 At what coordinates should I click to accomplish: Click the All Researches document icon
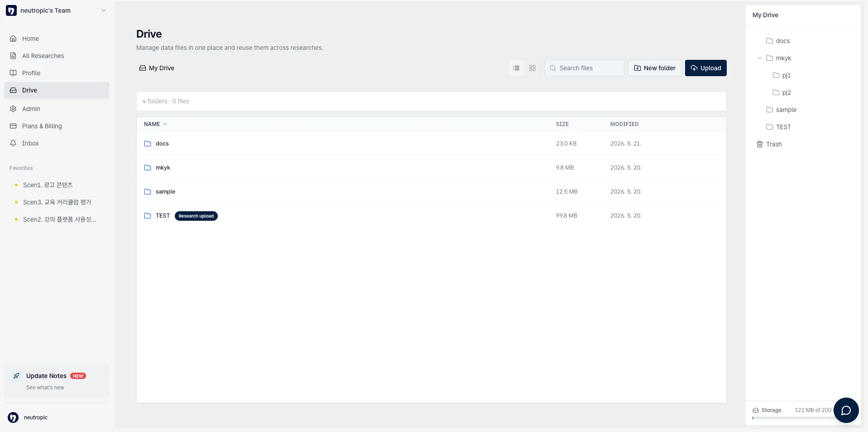click(x=13, y=56)
